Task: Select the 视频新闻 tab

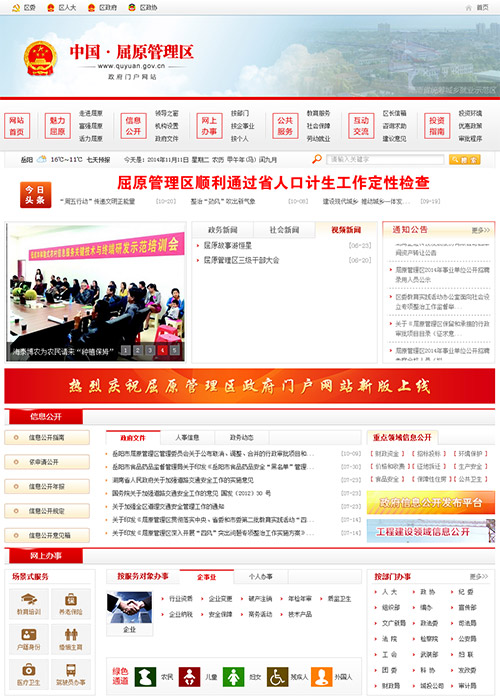Action: [346, 230]
